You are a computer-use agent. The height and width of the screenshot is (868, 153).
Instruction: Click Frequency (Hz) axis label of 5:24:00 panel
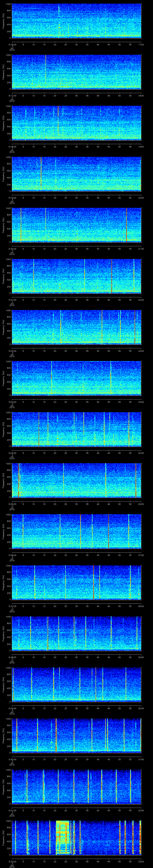point(3,429)
